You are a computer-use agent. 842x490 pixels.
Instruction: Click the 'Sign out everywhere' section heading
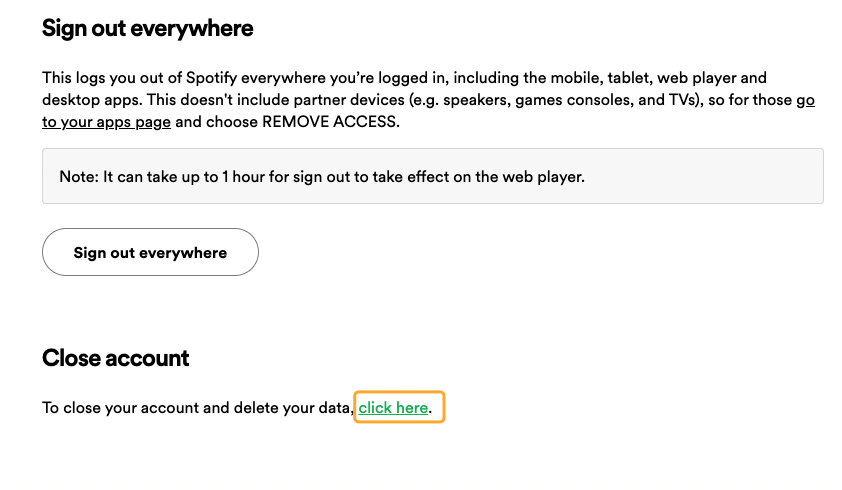click(x=147, y=28)
